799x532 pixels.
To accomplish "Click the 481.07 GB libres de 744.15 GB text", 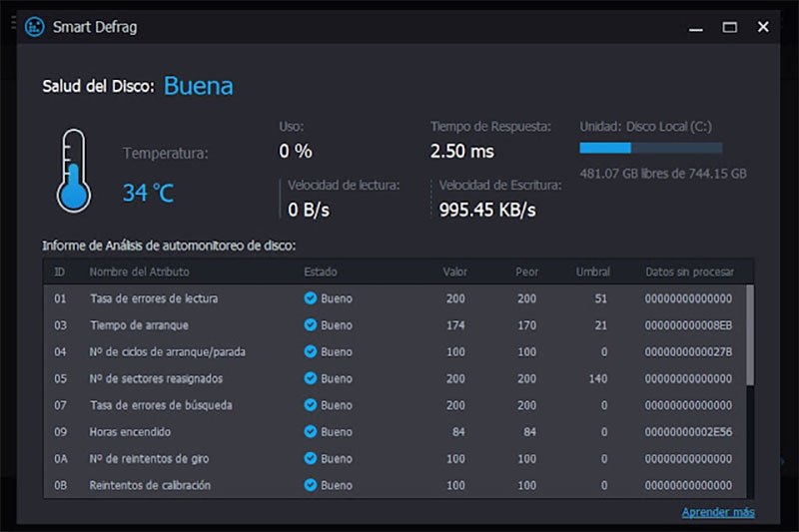I will (x=662, y=174).
